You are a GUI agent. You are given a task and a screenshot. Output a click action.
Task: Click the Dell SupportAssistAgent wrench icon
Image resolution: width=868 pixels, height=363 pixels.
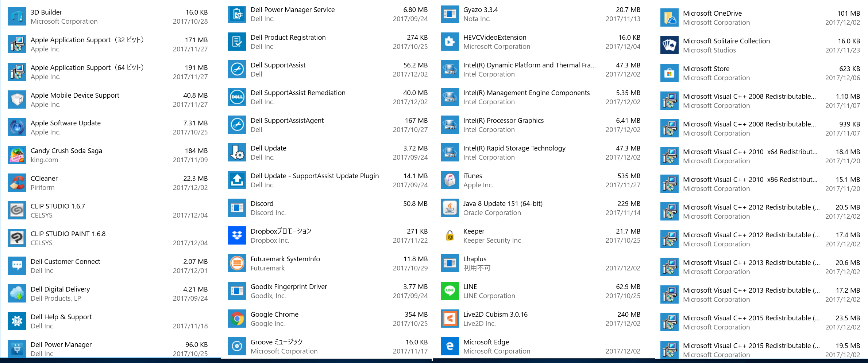coord(237,125)
